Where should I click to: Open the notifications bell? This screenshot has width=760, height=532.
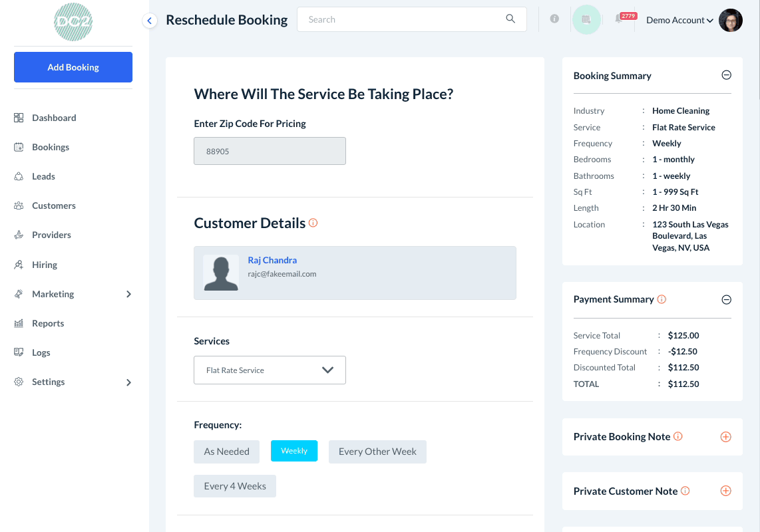tap(619, 20)
